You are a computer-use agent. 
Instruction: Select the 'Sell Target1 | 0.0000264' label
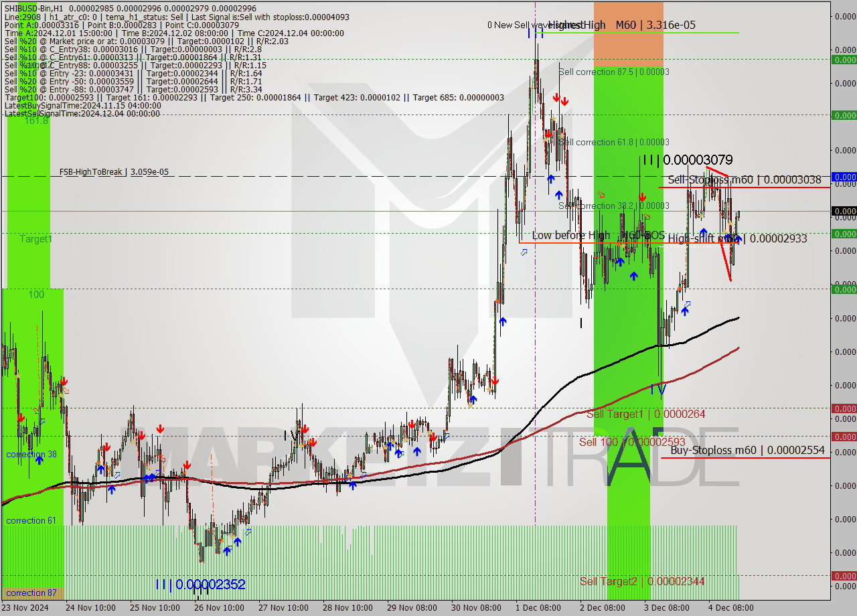[x=645, y=414]
